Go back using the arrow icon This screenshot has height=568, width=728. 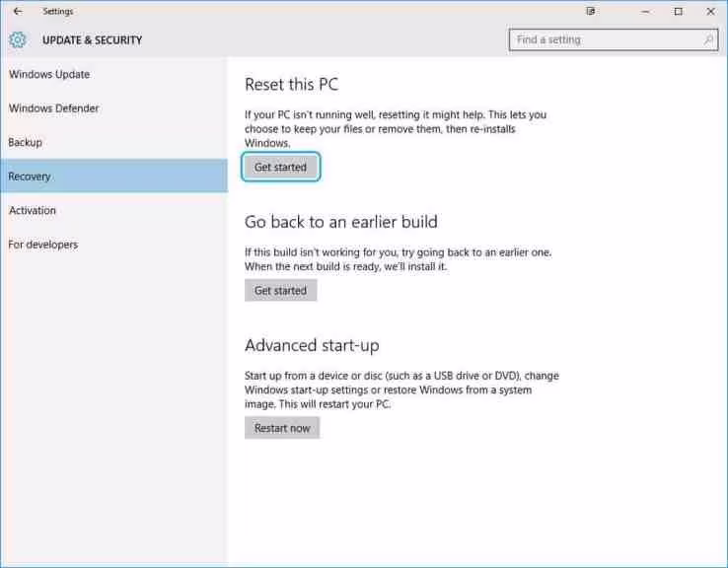coord(18,11)
